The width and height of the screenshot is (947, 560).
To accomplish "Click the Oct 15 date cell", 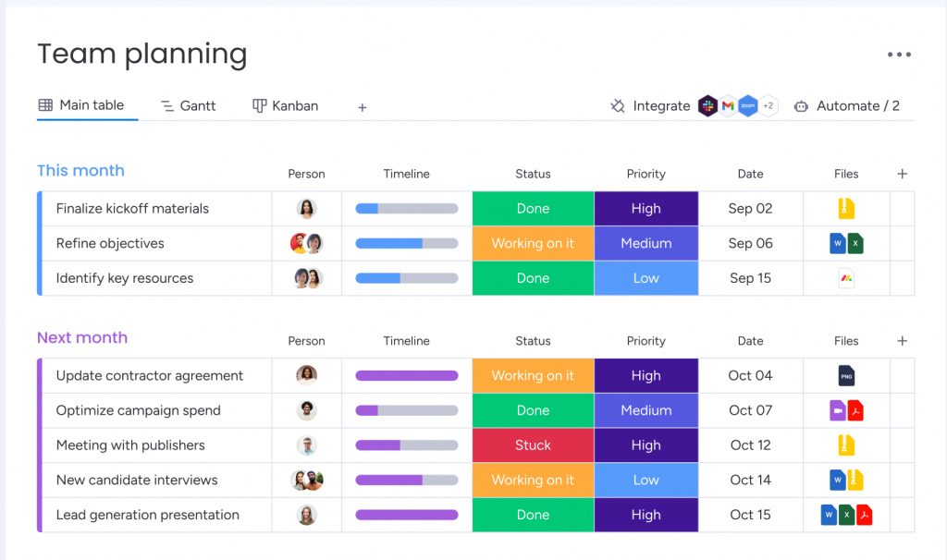I will click(x=750, y=515).
